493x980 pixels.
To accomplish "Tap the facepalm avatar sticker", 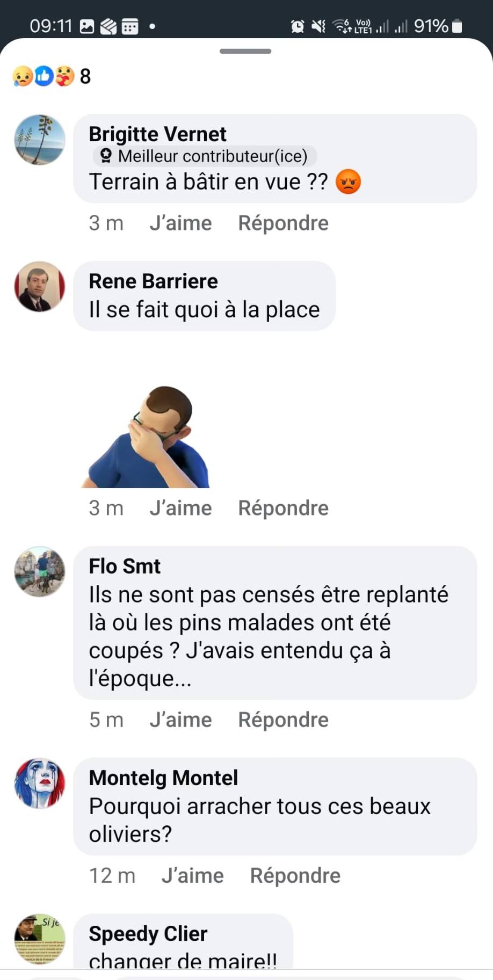I will tap(146, 437).
